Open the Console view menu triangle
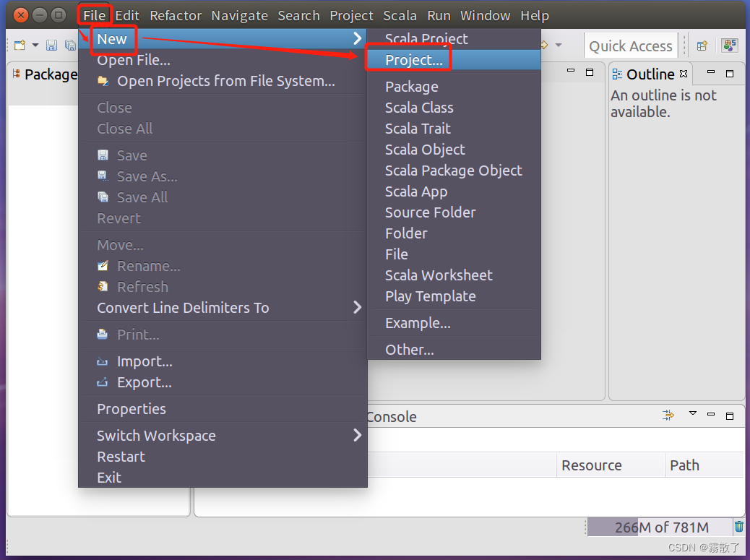This screenshot has height=560, width=750. coord(693,413)
